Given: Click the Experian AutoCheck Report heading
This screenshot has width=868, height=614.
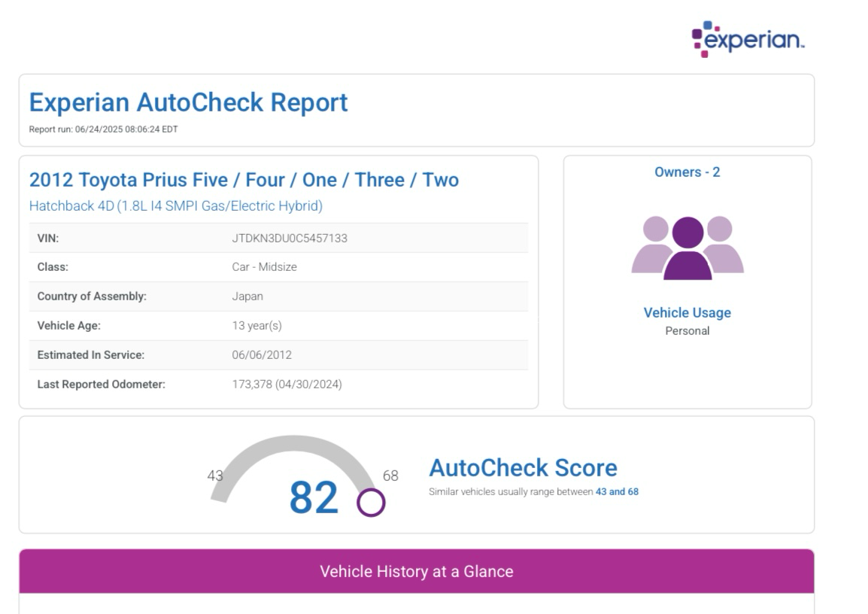Looking at the screenshot, I should [x=188, y=102].
